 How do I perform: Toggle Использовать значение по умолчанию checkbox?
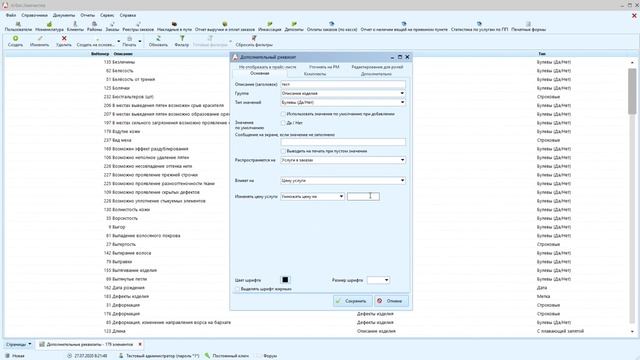pyautogui.click(x=283, y=114)
